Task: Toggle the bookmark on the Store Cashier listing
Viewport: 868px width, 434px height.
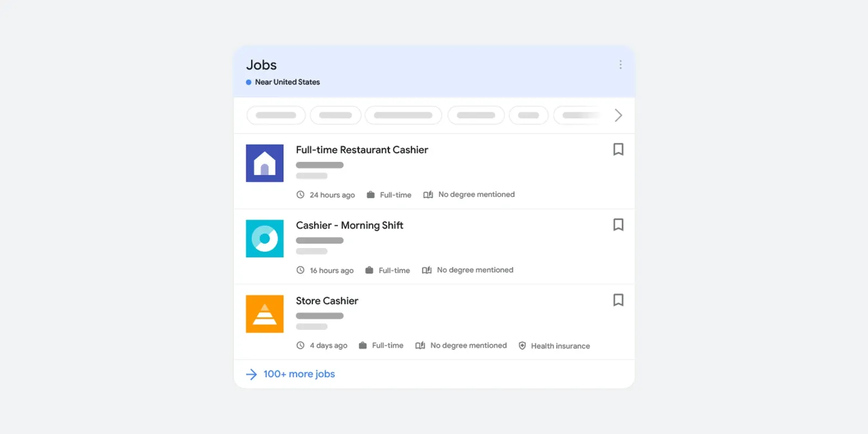Action: (618, 300)
